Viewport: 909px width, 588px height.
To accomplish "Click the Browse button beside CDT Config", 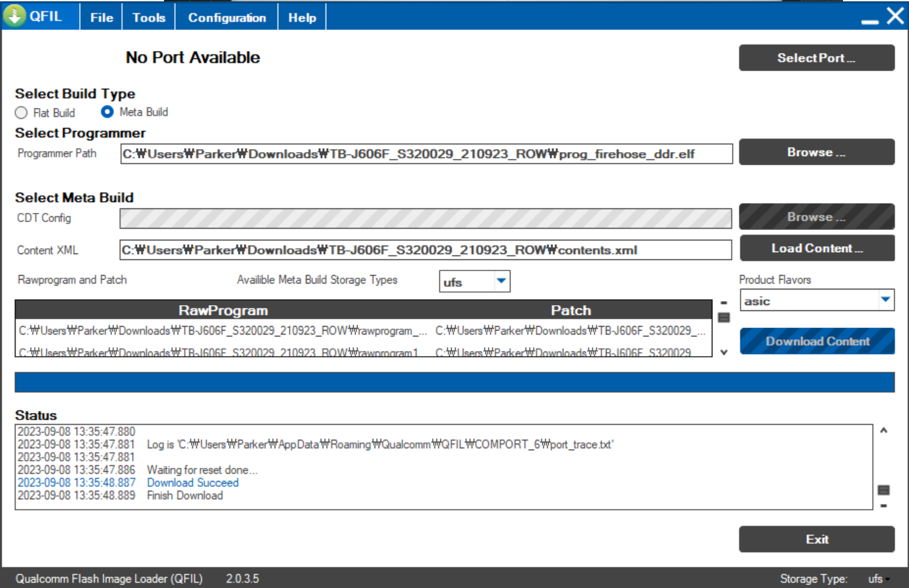I will 816,216.
